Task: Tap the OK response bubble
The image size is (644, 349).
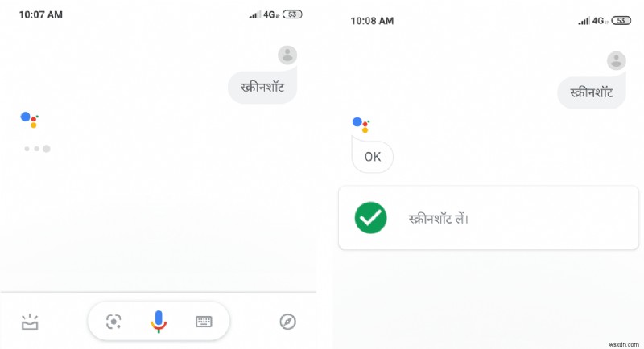Action: (373, 157)
